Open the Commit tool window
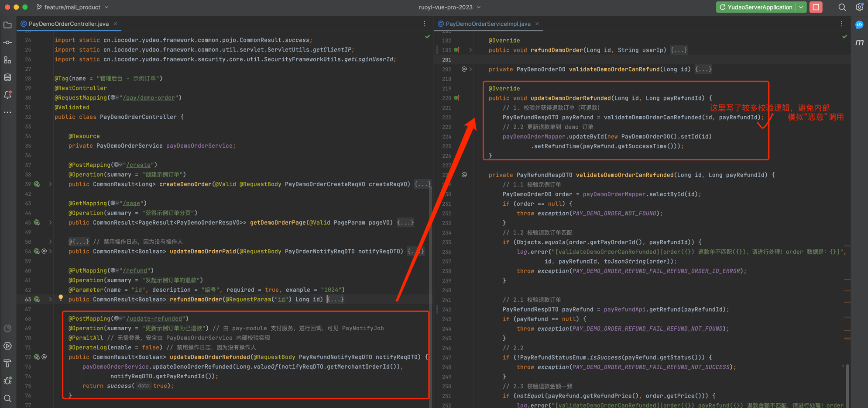 7,43
